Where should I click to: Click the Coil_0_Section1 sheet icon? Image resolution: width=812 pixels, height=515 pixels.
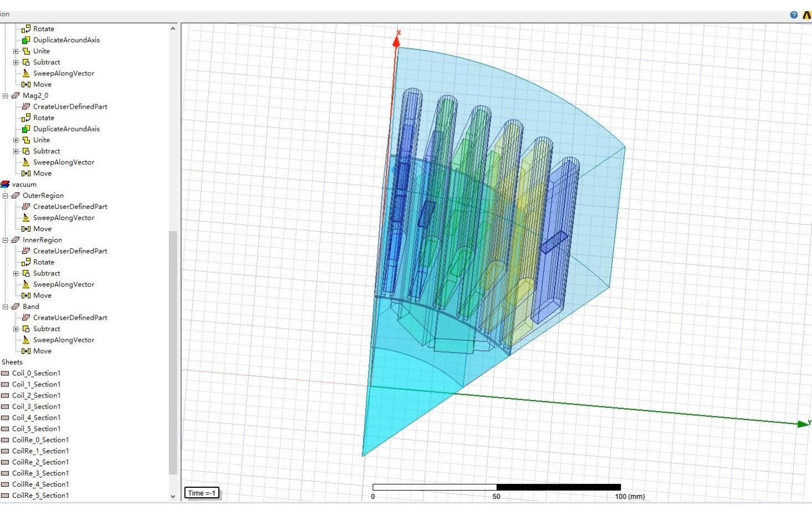point(6,373)
